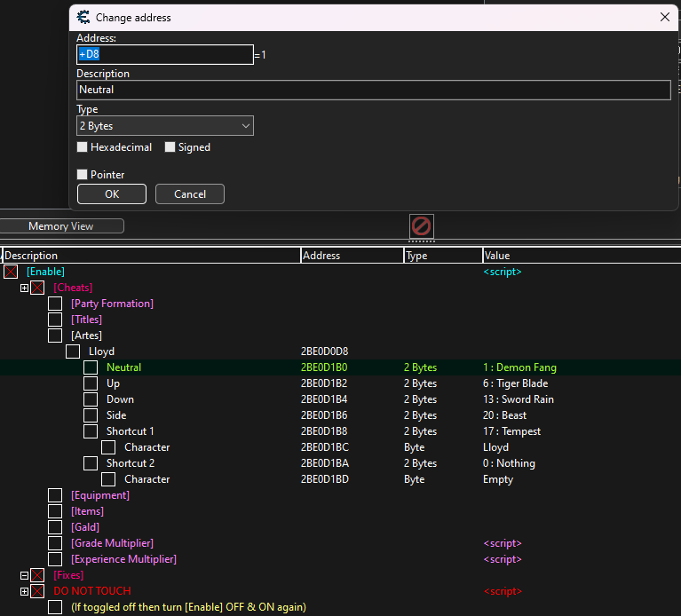Select value '0 : Nothing'

[x=509, y=463]
